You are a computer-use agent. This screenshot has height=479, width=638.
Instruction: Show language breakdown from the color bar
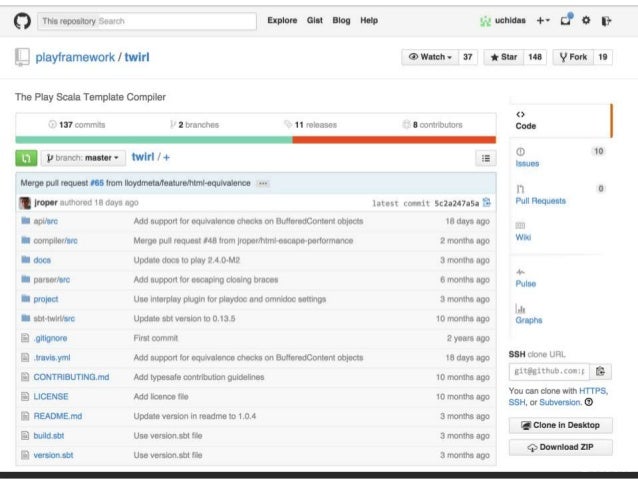click(256, 140)
